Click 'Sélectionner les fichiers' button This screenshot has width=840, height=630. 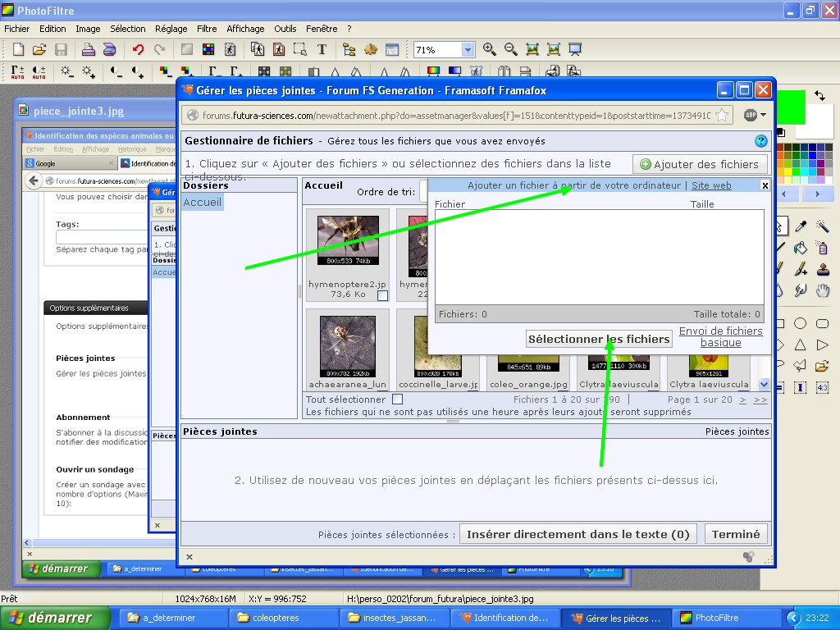coord(599,339)
